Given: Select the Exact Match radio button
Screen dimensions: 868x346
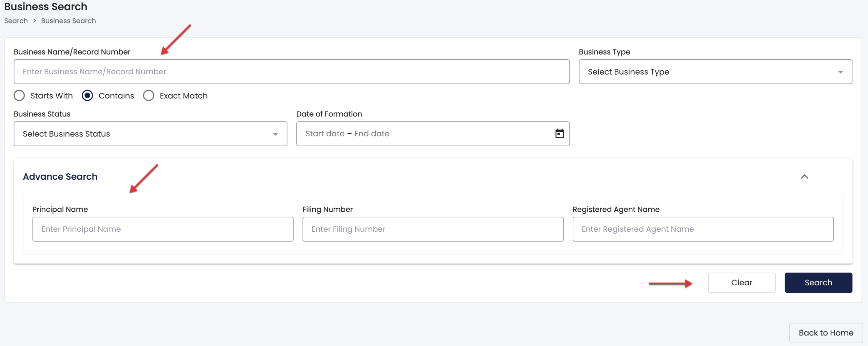Looking at the screenshot, I should click(x=149, y=96).
